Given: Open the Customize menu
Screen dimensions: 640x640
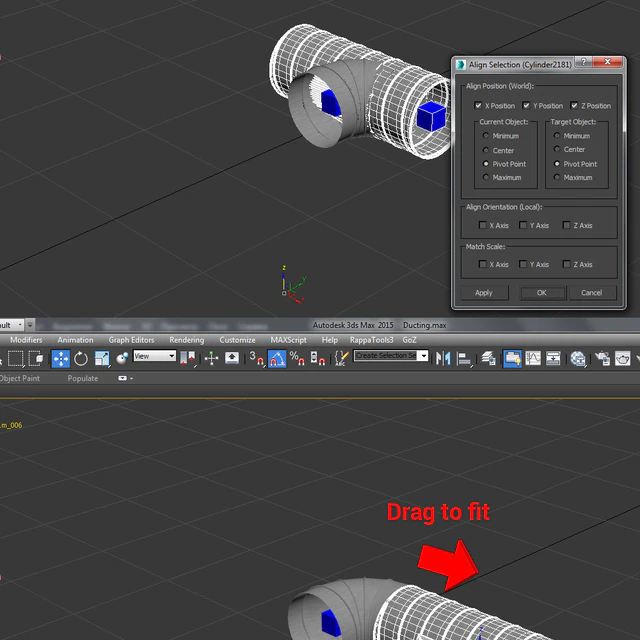Looking at the screenshot, I should click(237, 340).
